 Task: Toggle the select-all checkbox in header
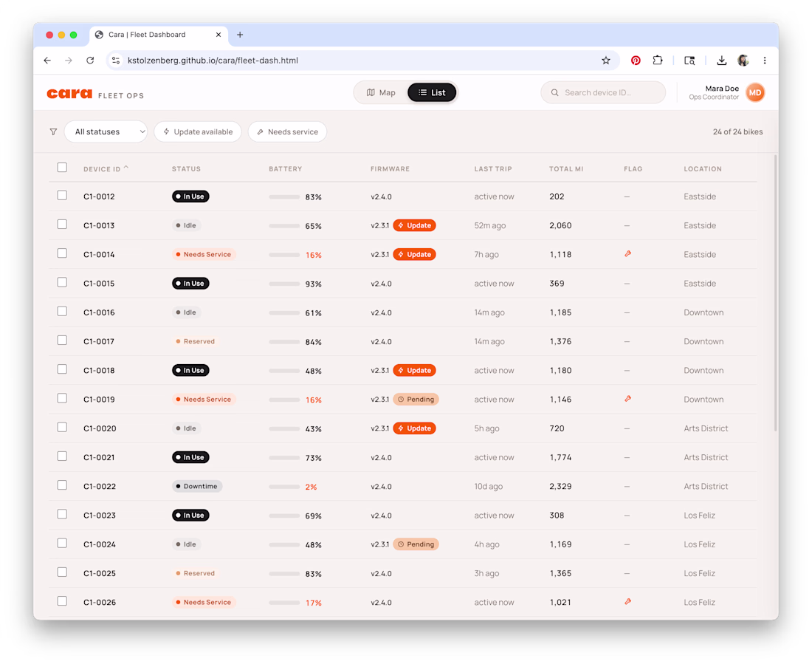[x=62, y=168]
